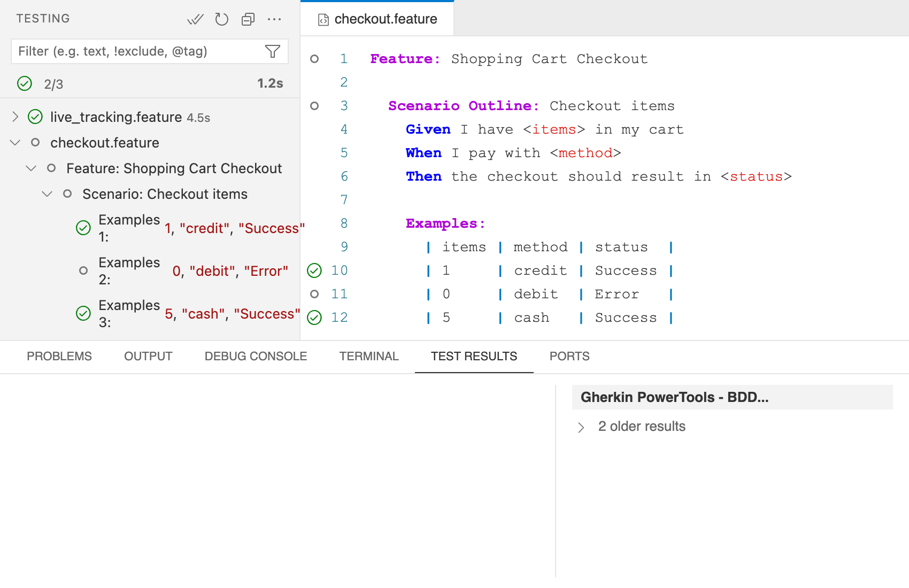Click <status> placeholder on line 6
Viewport: 909px width, 588px height.
756,176
